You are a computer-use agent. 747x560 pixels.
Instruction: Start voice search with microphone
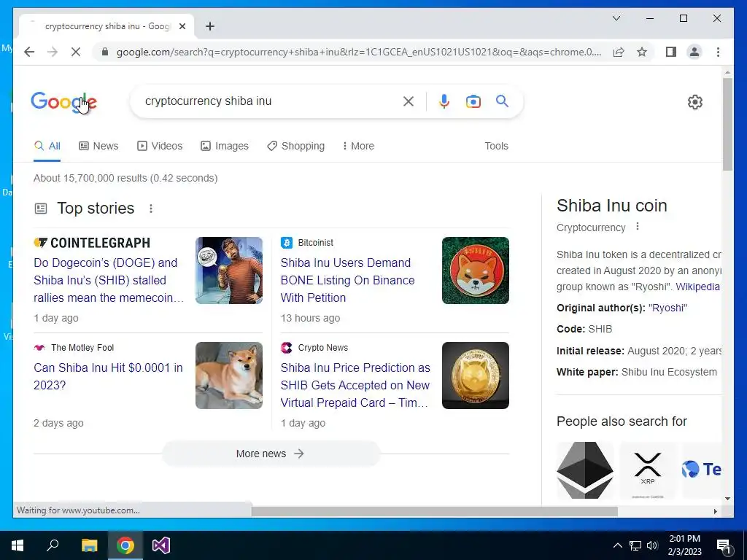[444, 101]
